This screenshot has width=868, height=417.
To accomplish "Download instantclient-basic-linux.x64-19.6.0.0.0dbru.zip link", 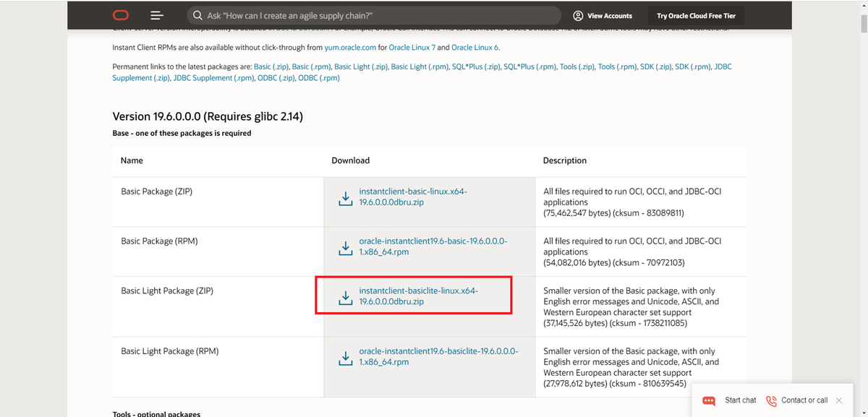I will (x=413, y=197).
